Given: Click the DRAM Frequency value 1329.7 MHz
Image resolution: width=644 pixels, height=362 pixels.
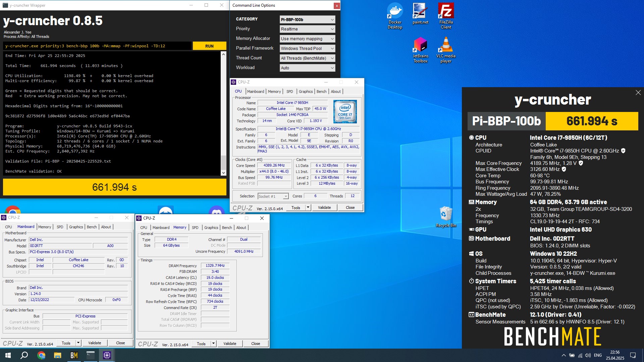Looking at the screenshot, I should (x=215, y=265).
